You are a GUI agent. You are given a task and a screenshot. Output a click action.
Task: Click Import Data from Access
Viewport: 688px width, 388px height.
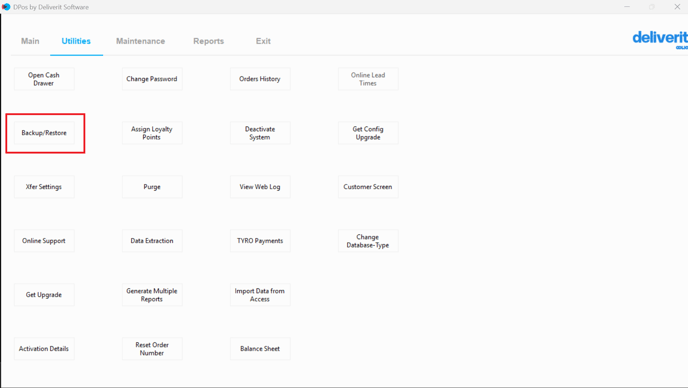[x=260, y=295]
